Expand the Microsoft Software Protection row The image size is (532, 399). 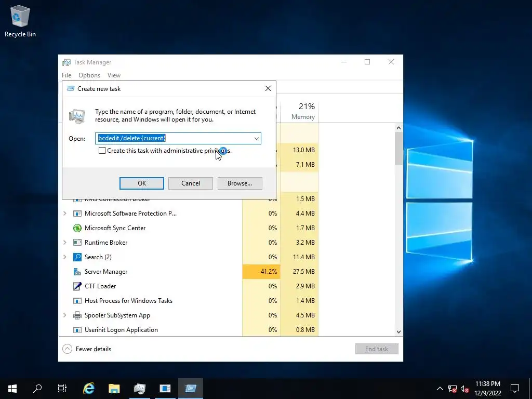65,214
